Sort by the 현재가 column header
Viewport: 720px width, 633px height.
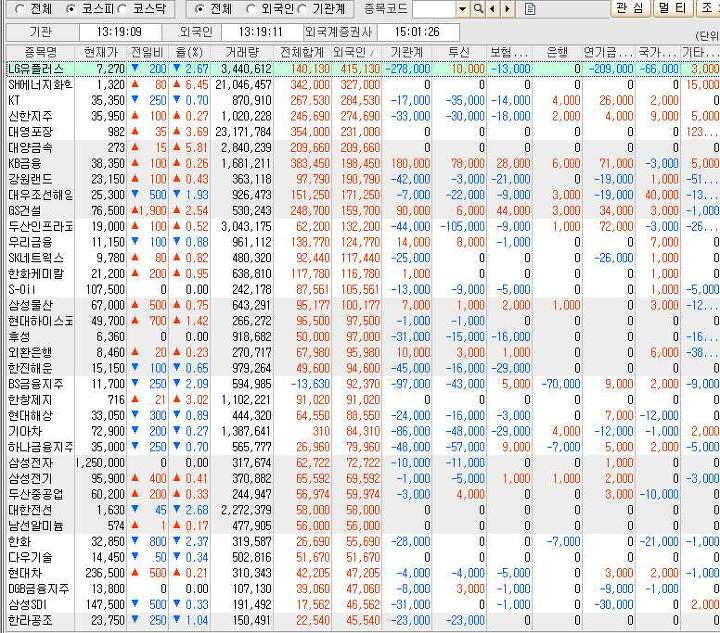click(x=101, y=52)
